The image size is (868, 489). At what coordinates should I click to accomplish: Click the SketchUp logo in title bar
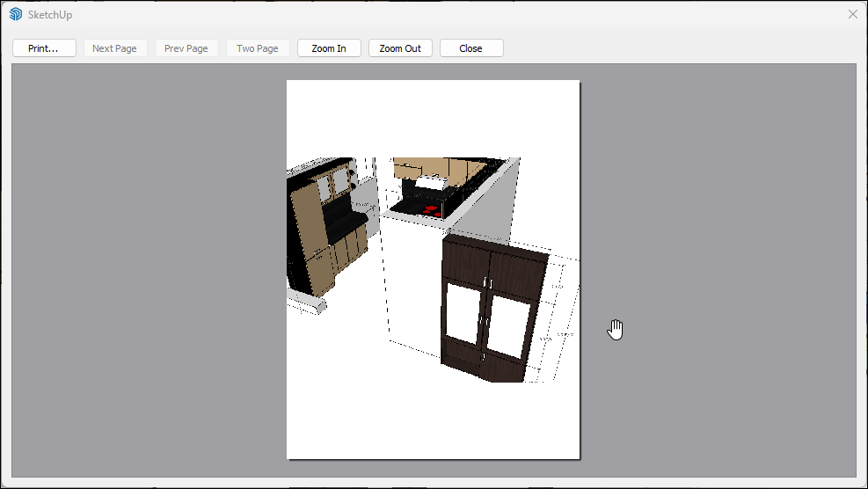(16, 14)
